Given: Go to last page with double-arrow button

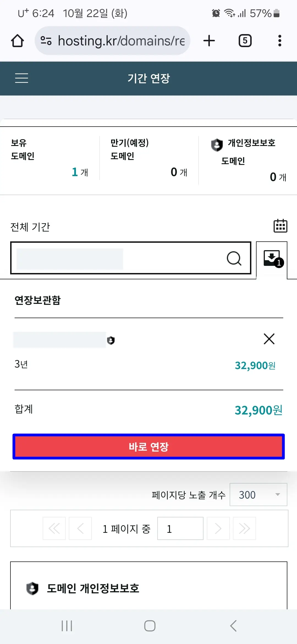Looking at the screenshot, I should pyautogui.click(x=244, y=528).
